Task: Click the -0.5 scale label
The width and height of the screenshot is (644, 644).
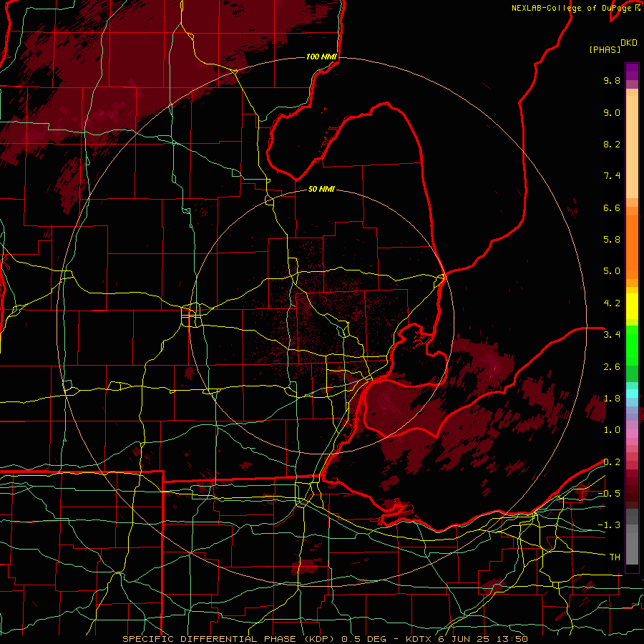Action: pos(609,493)
